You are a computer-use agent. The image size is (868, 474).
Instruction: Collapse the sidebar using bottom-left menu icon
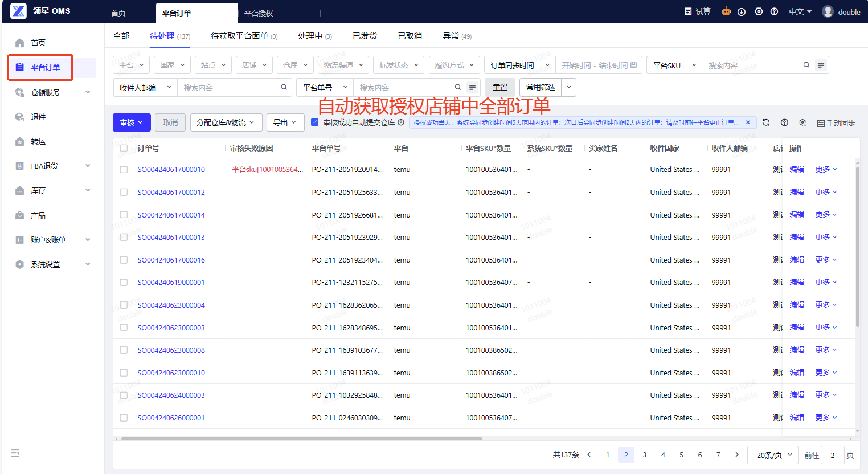[x=15, y=453]
